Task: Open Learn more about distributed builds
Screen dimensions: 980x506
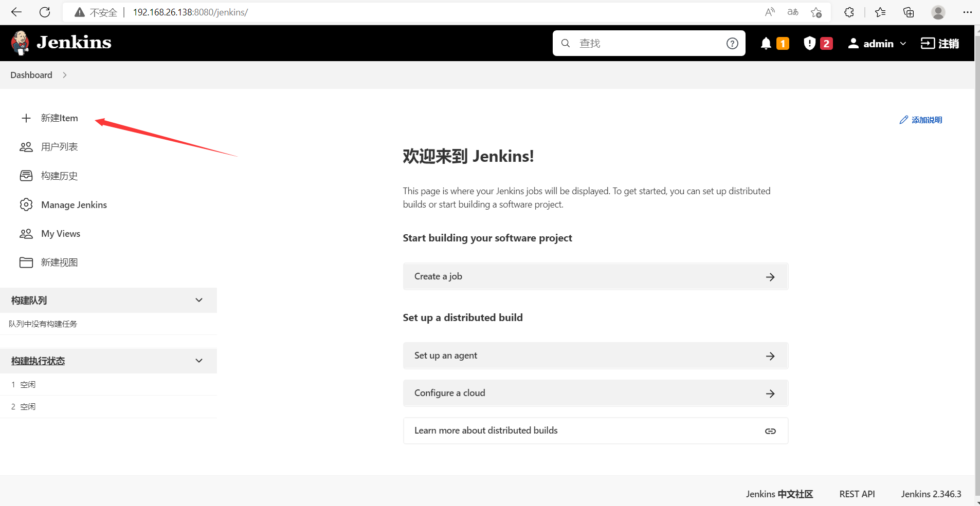Action: click(595, 430)
